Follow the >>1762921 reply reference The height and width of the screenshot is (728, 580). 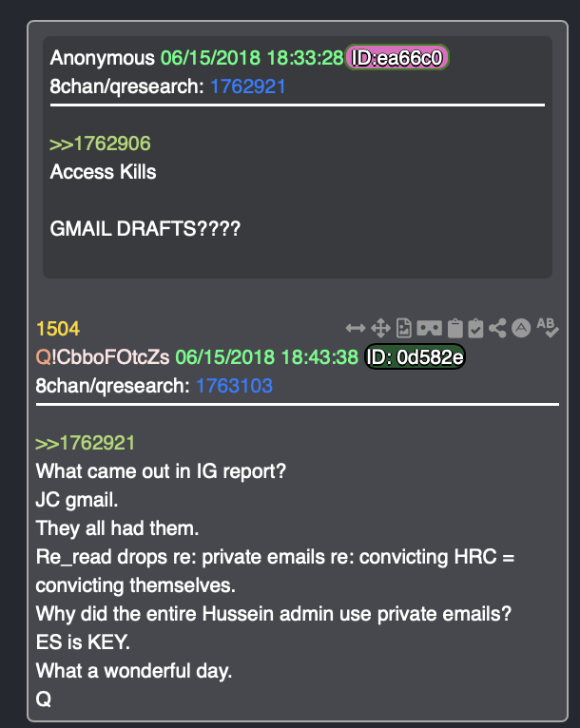click(85, 443)
